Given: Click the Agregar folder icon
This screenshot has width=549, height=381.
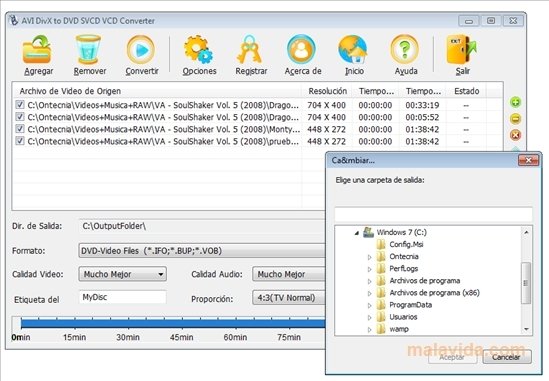Looking at the screenshot, I should coord(37,50).
